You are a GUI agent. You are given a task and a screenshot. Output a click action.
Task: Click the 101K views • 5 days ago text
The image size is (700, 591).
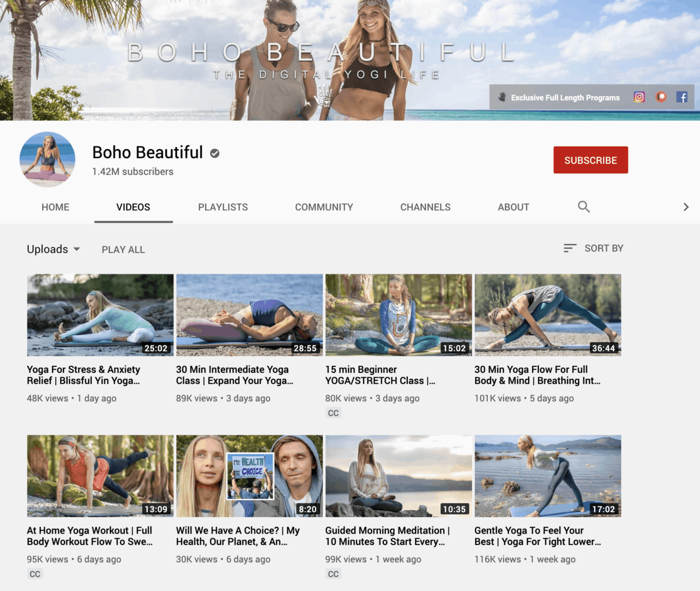pos(524,399)
